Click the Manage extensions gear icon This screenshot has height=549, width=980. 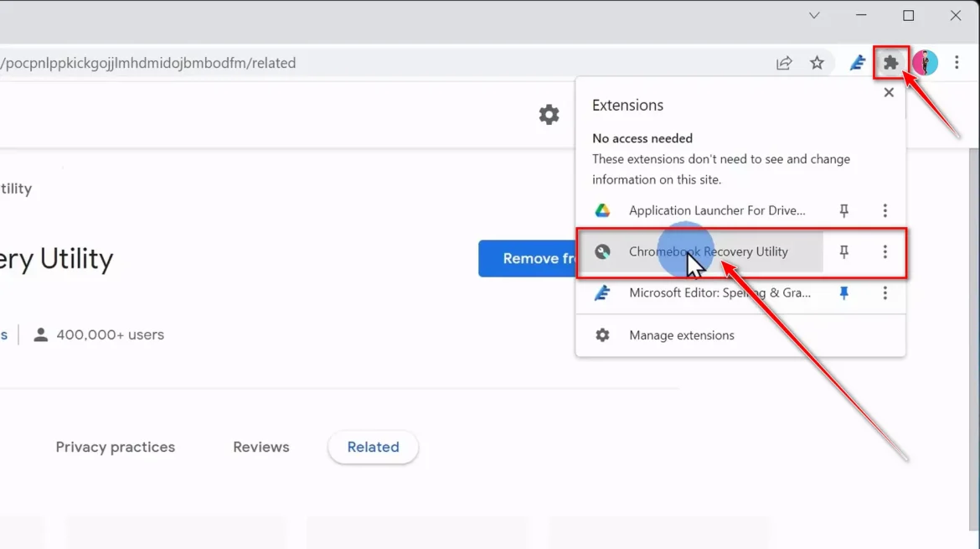pyautogui.click(x=602, y=335)
